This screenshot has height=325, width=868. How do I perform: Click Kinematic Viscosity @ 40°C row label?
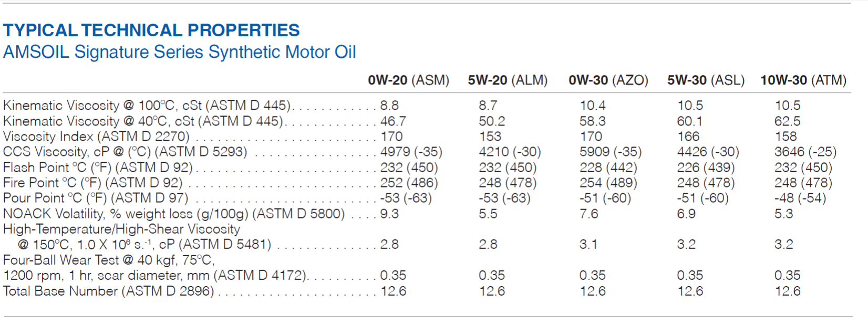tap(143, 121)
